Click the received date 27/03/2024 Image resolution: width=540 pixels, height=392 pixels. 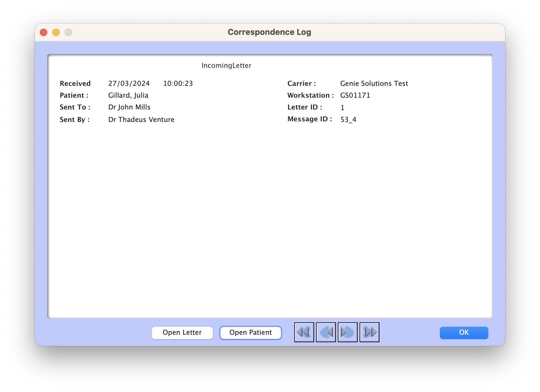pyautogui.click(x=129, y=83)
